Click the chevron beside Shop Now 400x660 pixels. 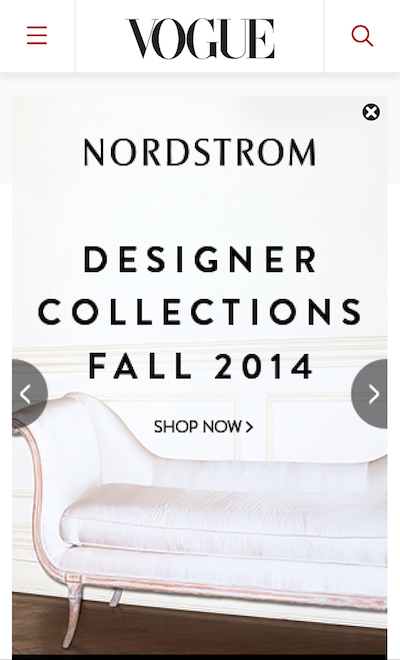click(249, 427)
